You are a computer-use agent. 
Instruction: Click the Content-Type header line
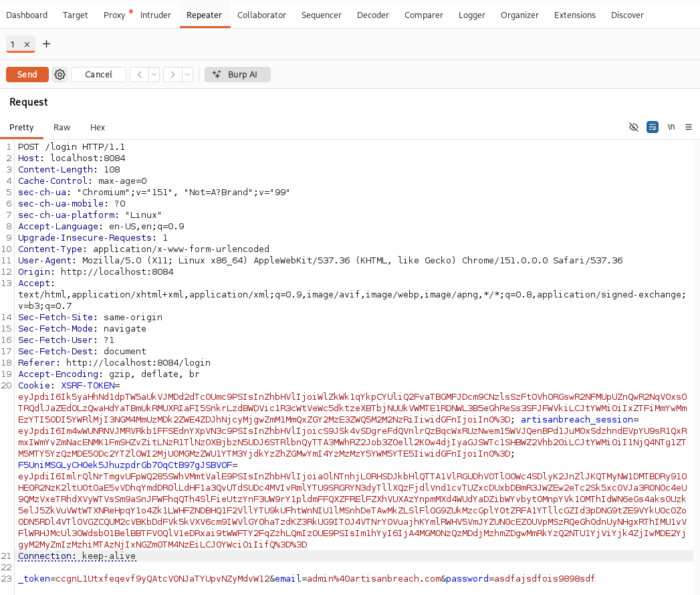[144, 249]
